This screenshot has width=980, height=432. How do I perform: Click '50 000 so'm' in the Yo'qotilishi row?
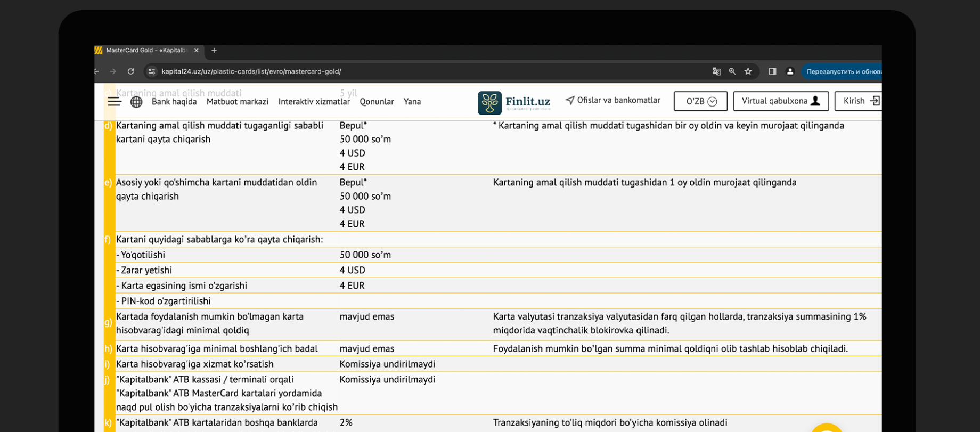pos(365,255)
